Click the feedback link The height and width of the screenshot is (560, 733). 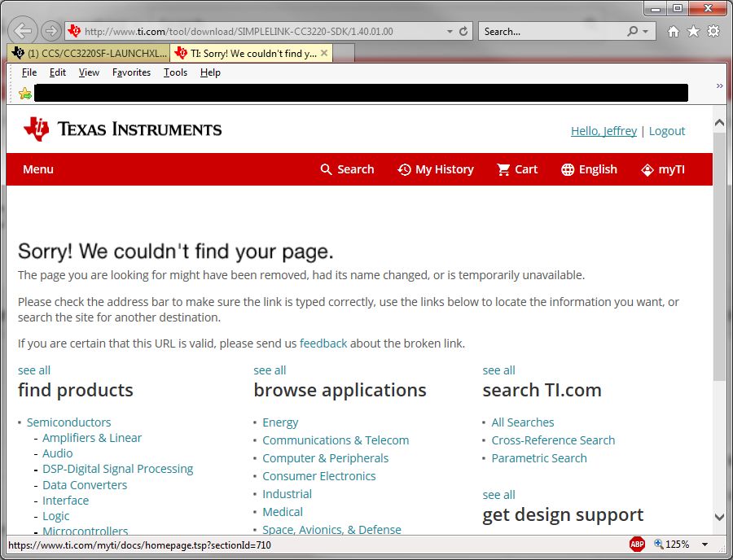click(323, 343)
